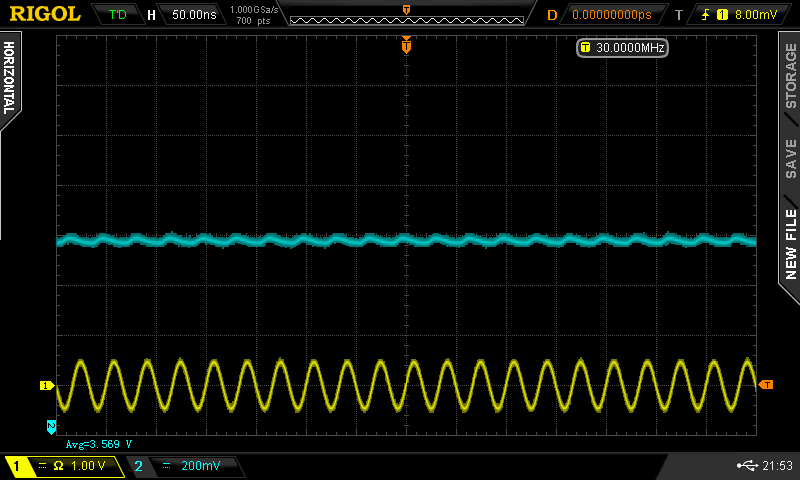Click the USB connection status icon
The height and width of the screenshot is (480, 800).
(x=747, y=465)
